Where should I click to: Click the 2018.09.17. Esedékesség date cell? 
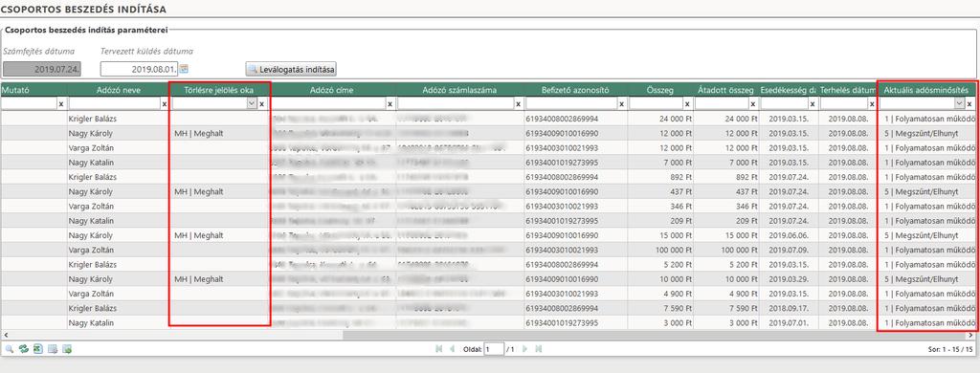tap(789, 309)
